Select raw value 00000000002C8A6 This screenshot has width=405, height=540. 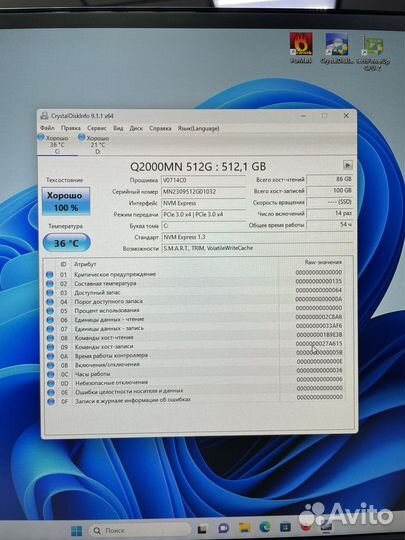(319, 316)
